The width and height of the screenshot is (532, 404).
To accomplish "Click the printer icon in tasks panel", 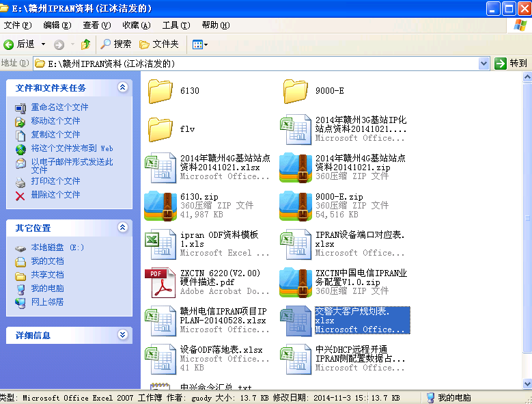I will [20, 183].
